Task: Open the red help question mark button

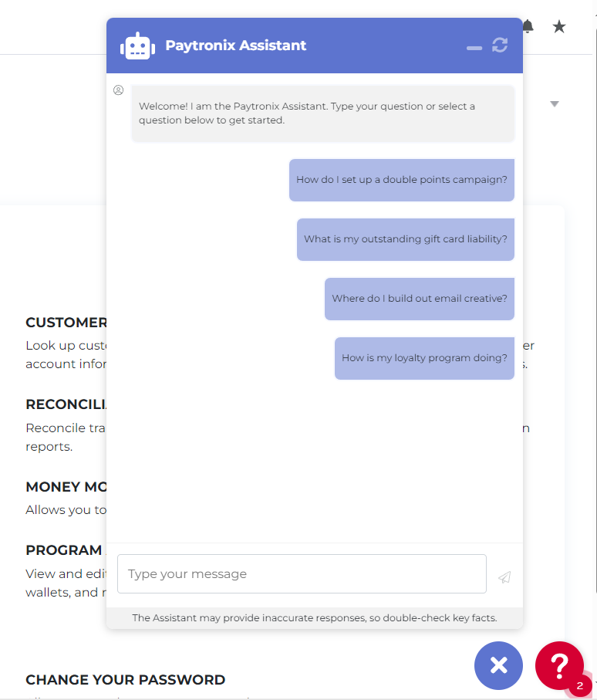Action: click(559, 665)
